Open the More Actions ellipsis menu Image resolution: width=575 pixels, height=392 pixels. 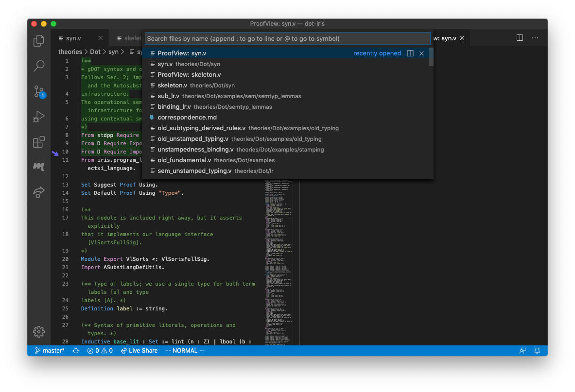[x=535, y=37]
